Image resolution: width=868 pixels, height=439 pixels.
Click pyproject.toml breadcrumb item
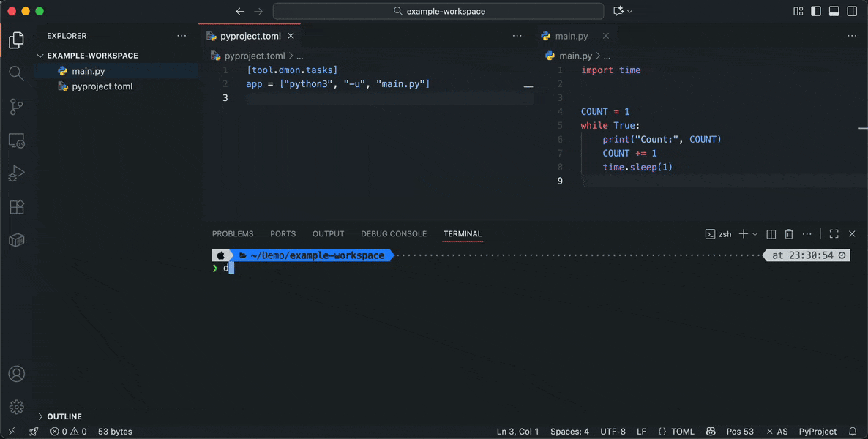[x=255, y=56]
